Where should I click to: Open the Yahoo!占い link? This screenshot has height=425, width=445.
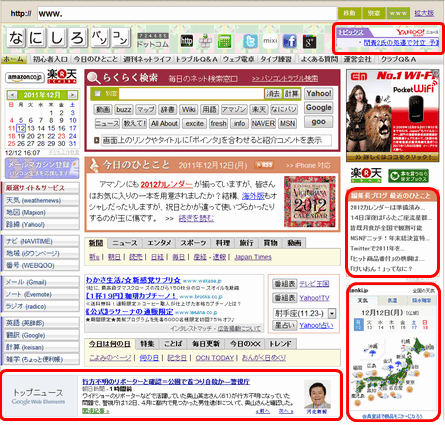(316, 325)
